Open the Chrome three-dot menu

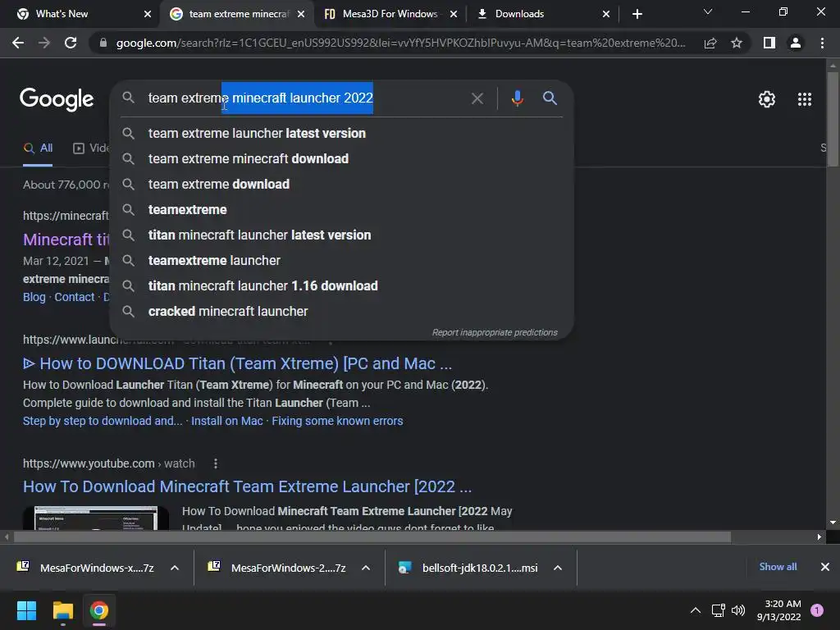(x=822, y=43)
